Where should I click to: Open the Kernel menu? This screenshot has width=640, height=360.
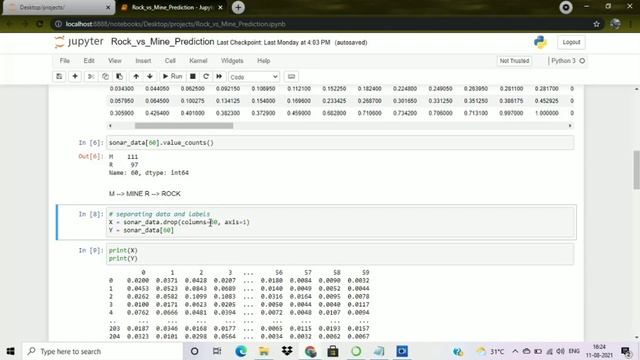(198, 61)
